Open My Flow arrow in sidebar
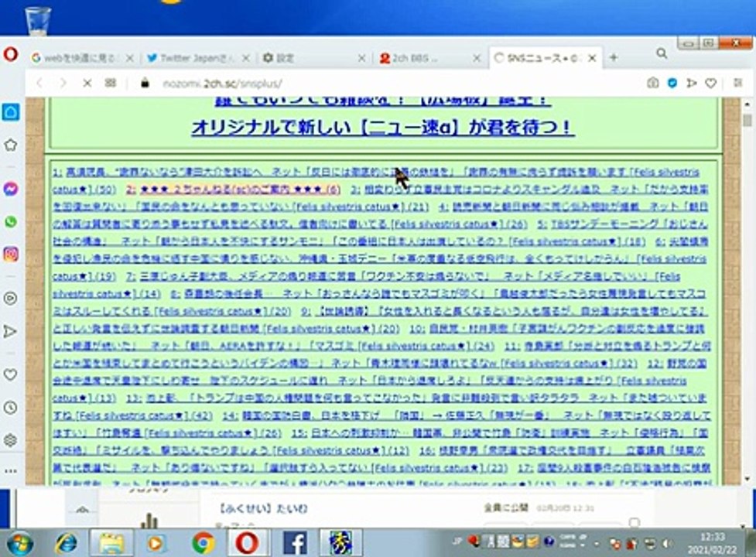Screen dimensions: 756x557 point(11,332)
